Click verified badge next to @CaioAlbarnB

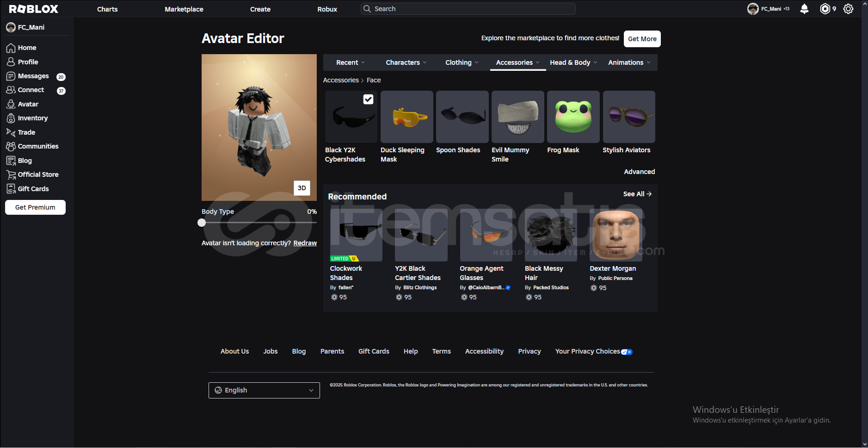tap(508, 287)
